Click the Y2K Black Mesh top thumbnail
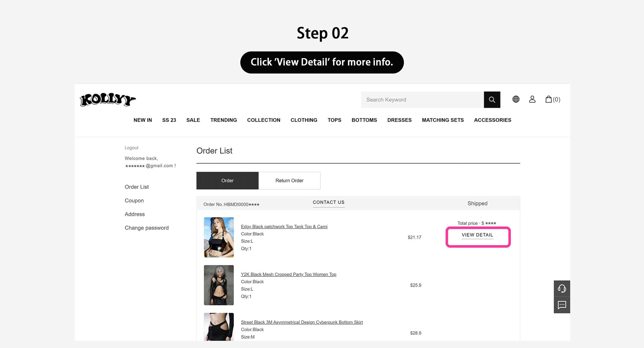 tap(218, 285)
